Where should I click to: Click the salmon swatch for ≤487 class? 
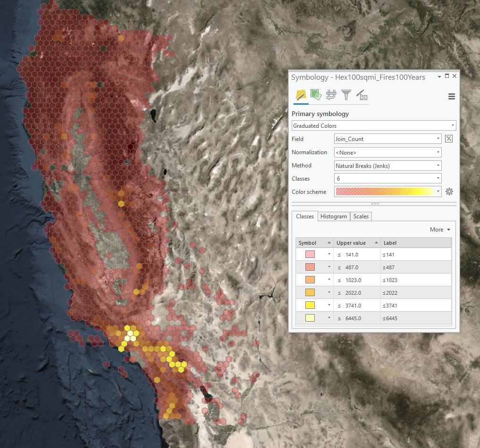click(310, 267)
